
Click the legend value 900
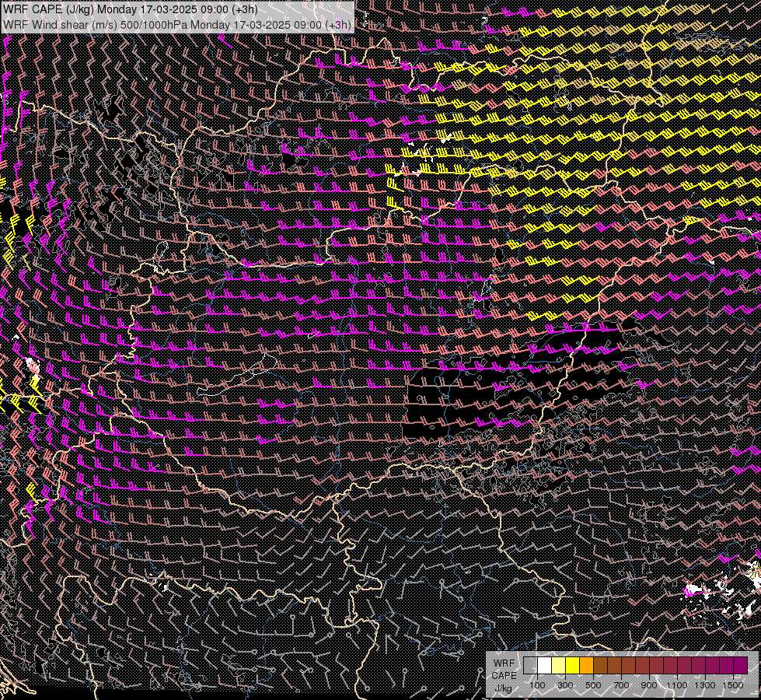click(x=649, y=685)
